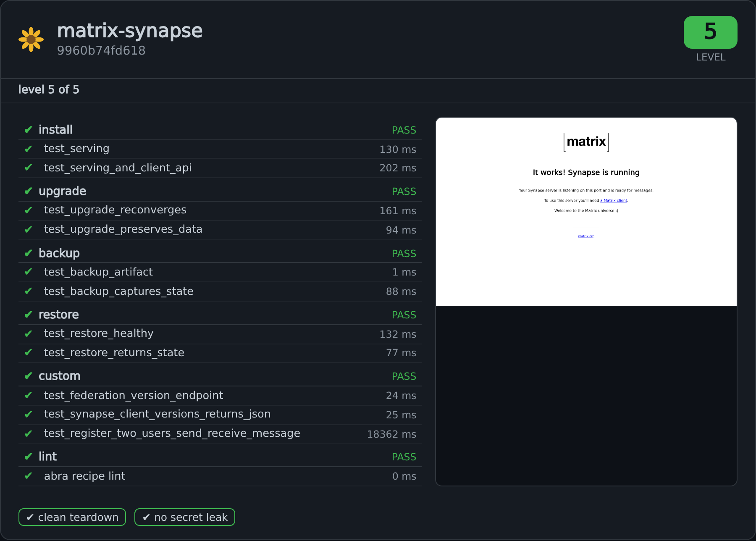Click the 202 ms duration value
This screenshot has height=541, width=756.
pyautogui.click(x=398, y=168)
